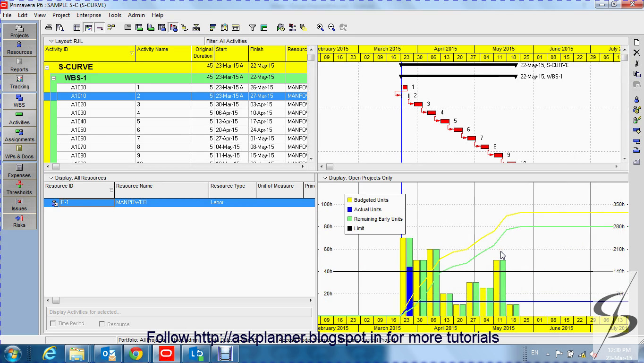Open the Tools menu
This screenshot has width=644, height=363.
[x=114, y=15]
